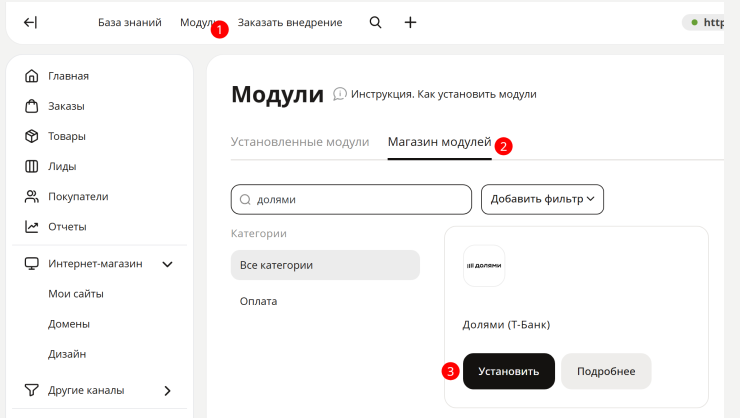Image resolution: width=740 pixels, height=418 pixels.
Task: Expand the Другие каналы chevron
Action: (x=168, y=391)
